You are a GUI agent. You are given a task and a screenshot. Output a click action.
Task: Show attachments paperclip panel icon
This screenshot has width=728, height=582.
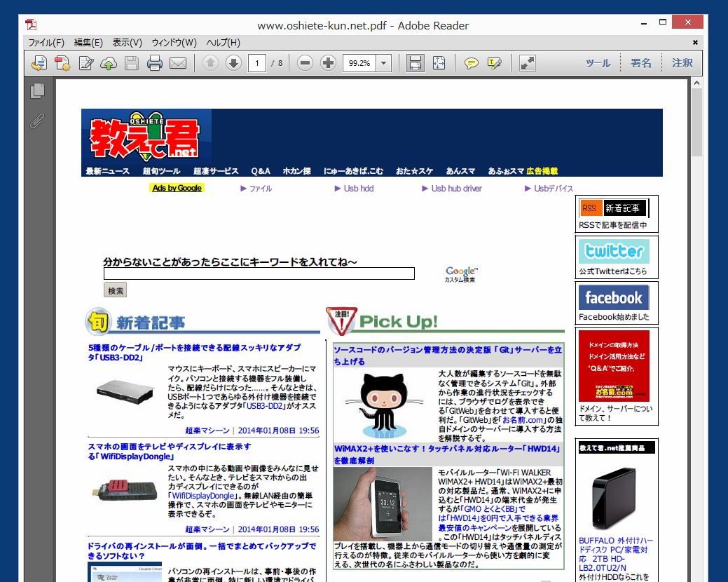37,121
